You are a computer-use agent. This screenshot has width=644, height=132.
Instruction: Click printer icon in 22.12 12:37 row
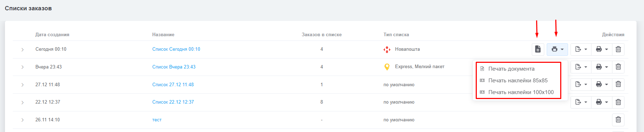point(602,102)
